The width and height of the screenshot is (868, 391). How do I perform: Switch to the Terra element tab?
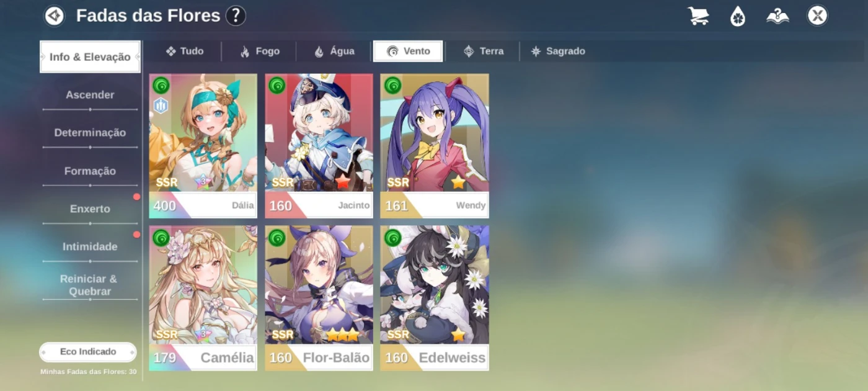[484, 52]
